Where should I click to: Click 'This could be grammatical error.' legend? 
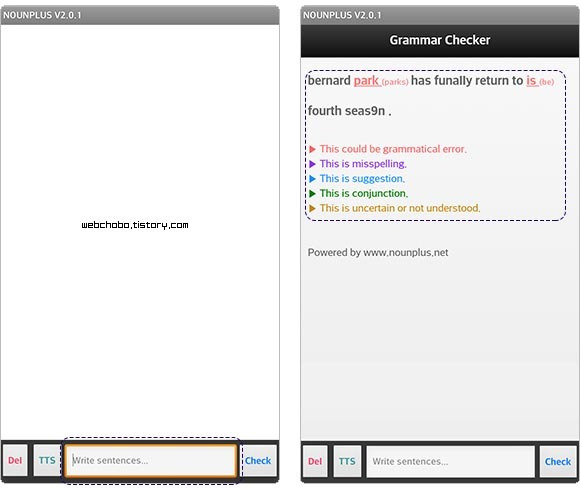pyautogui.click(x=393, y=149)
